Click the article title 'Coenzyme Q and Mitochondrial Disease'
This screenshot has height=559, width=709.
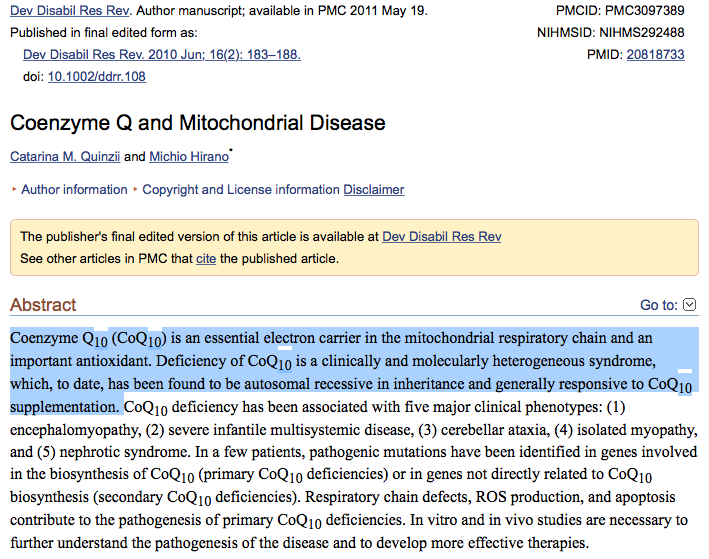click(197, 123)
